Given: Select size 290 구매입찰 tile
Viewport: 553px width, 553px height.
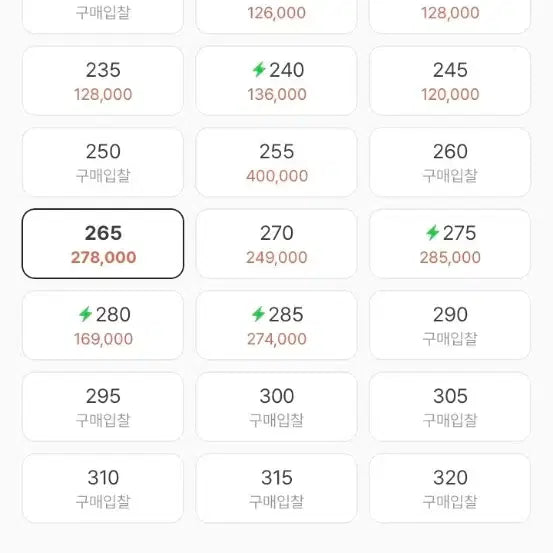Looking at the screenshot, I should tap(450, 325).
